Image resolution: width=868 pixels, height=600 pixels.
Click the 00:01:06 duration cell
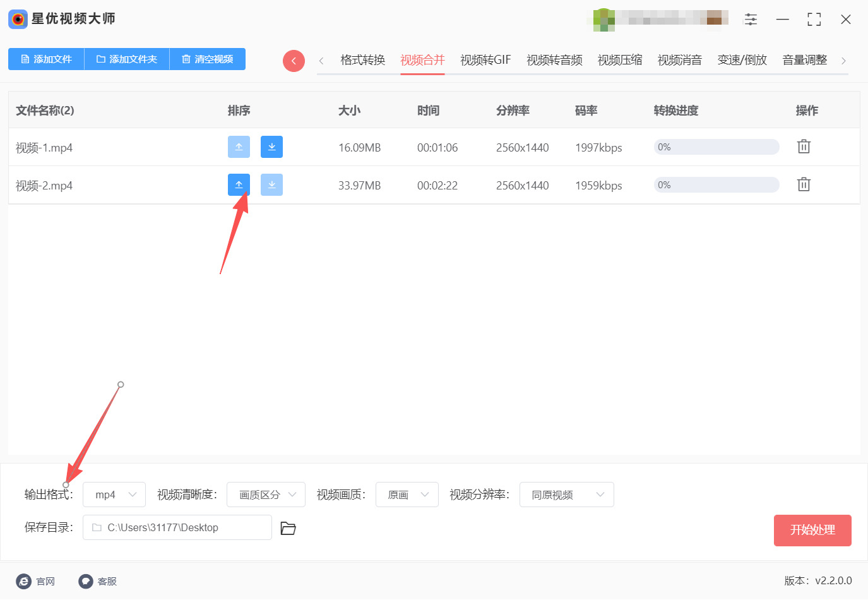437,148
